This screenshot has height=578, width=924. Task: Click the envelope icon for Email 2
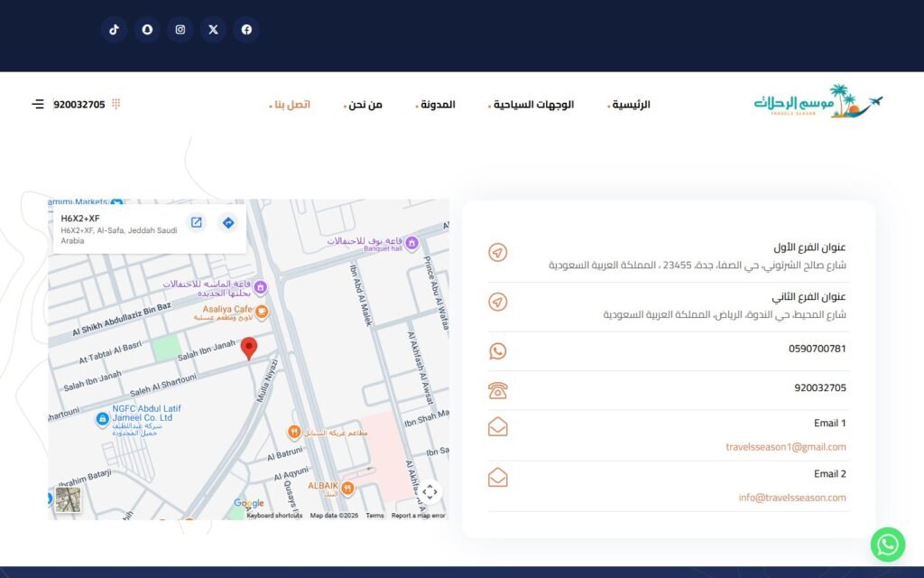coord(498,477)
